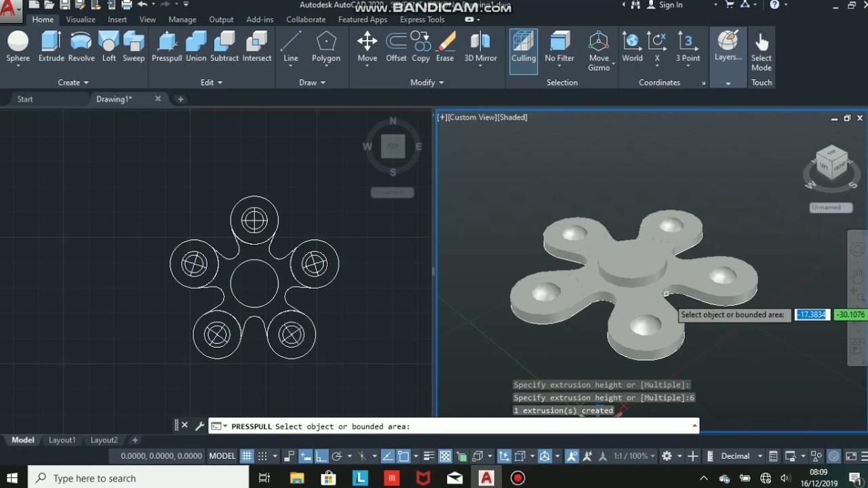Screen dimensions: 868x488
Task: Toggle the drawing grid display in the status bar
Action: tap(247, 456)
